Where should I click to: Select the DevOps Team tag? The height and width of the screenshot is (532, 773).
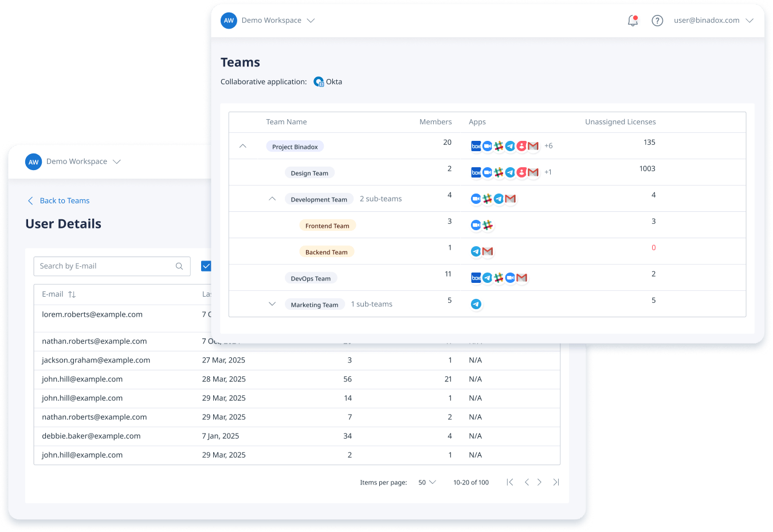pyautogui.click(x=311, y=278)
